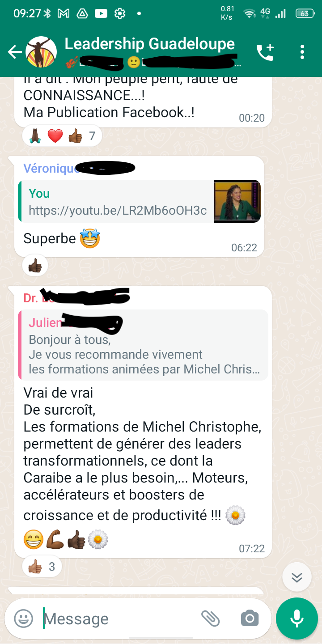View the thumbs-up reaction showing 3
The height and width of the screenshot is (644, 322).
pos(42,567)
